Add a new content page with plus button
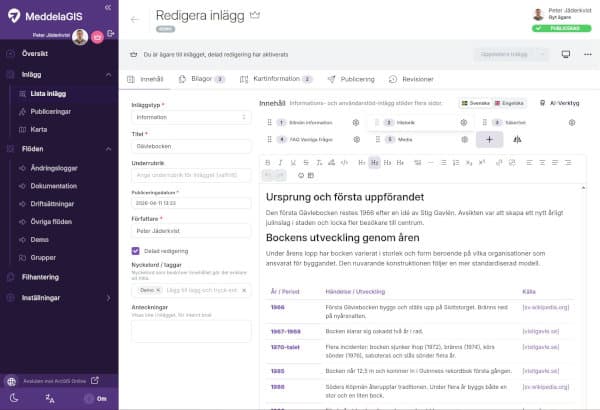600x410 pixels. [x=489, y=139]
